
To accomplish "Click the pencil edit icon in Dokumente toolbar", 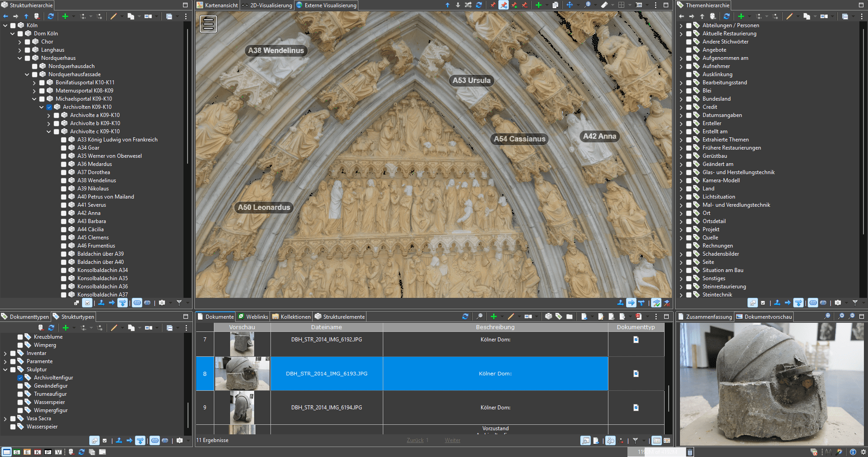I will (x=511, y=316).
